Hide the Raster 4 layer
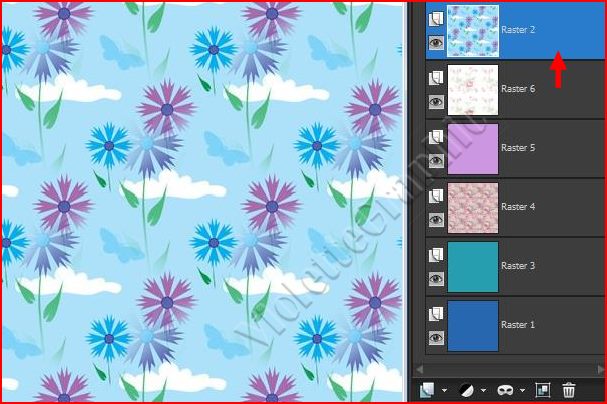 coord(435,220)
